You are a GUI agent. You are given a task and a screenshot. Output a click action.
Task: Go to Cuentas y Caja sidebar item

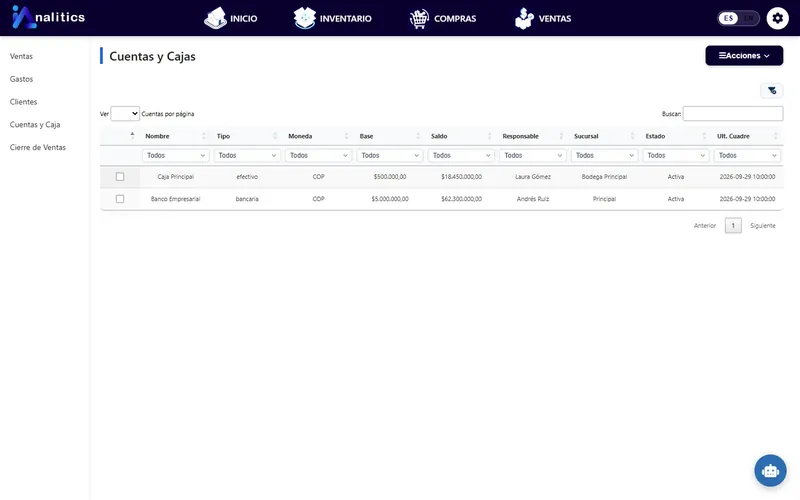pos(35,124)
